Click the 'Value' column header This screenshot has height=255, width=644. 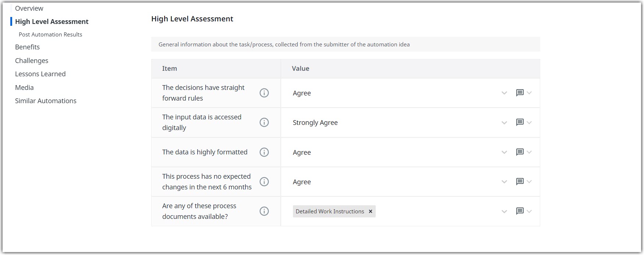tap(301, 69)
